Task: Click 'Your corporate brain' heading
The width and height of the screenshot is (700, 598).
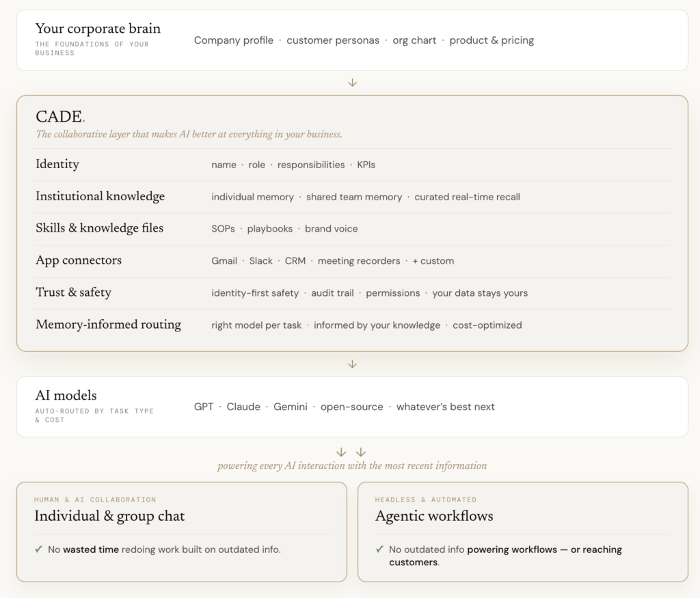Action: pyautogui.click(x=98, y=29)
